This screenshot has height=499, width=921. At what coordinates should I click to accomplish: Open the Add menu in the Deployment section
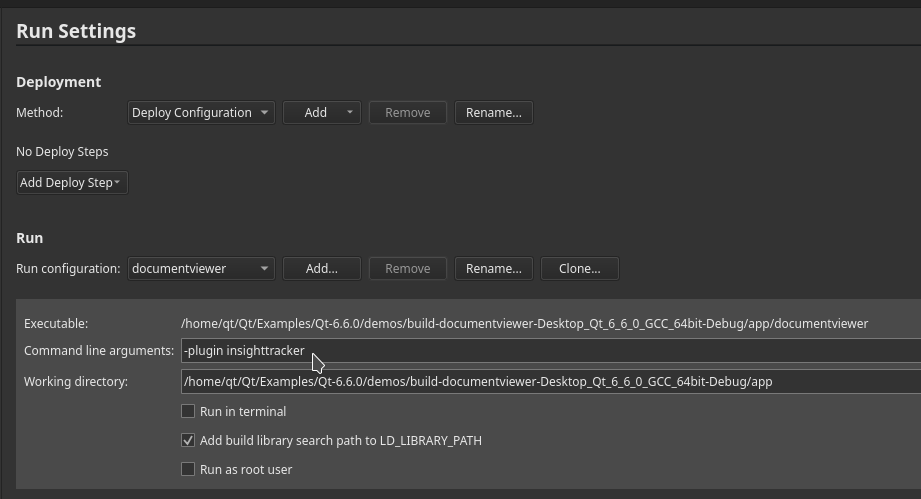tap(321, 113)
